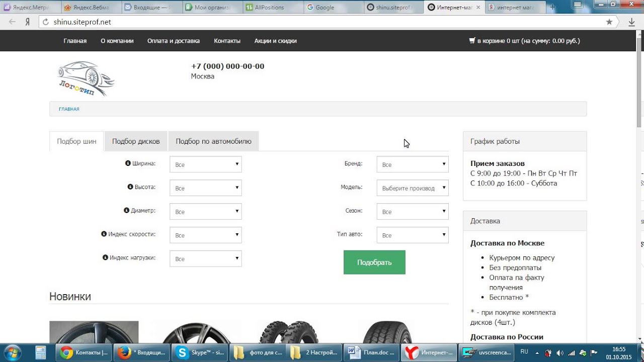Switch to Подбор по автомобилю tab

point(213,141)
